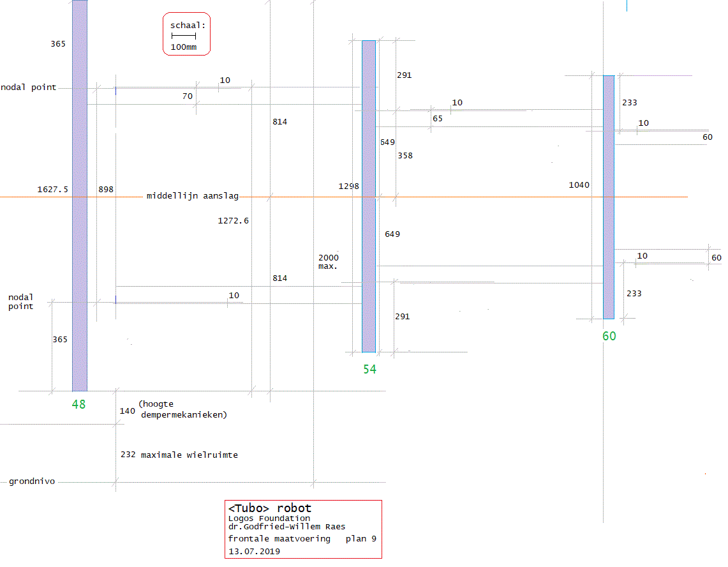Select the schaal 100mm scale box

pos(186,34)
